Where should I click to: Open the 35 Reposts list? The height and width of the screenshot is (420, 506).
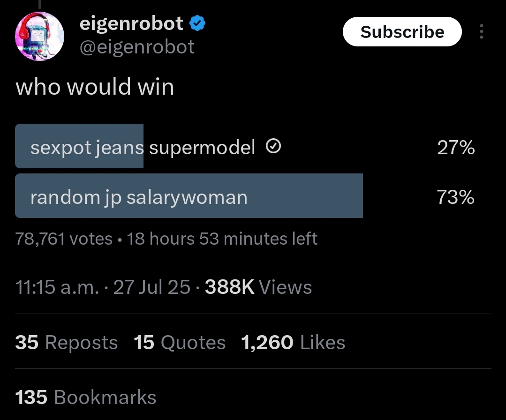(x=67, y=342)
